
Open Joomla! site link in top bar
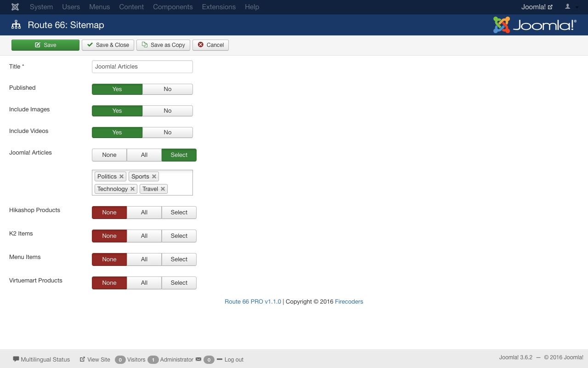coord(537,7)
